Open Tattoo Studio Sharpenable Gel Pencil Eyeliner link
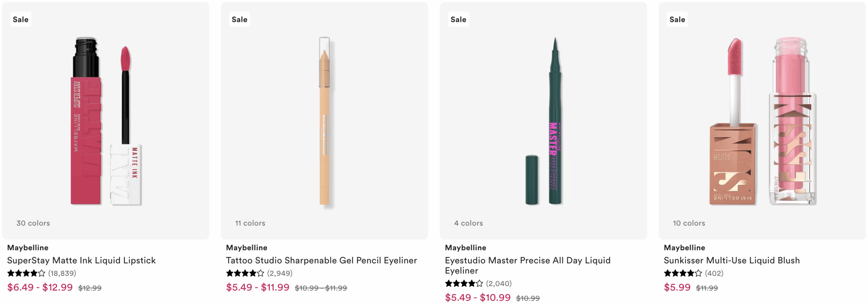This screenshot has width=868, height=304. click(321, 260)
